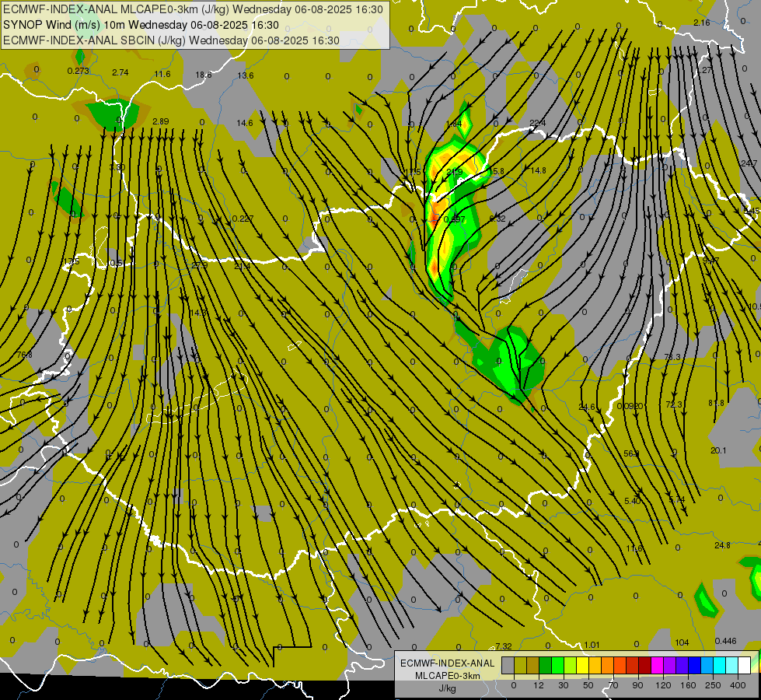Screen dimensions: 761x700
Task: Select the map value '0.897'
Action: click(x=455, y=219)
